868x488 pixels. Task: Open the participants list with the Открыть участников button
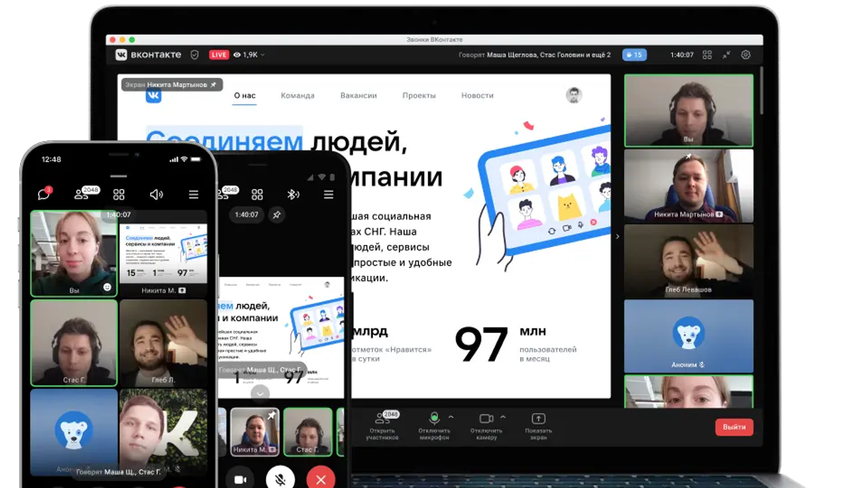tap(382, 426)
